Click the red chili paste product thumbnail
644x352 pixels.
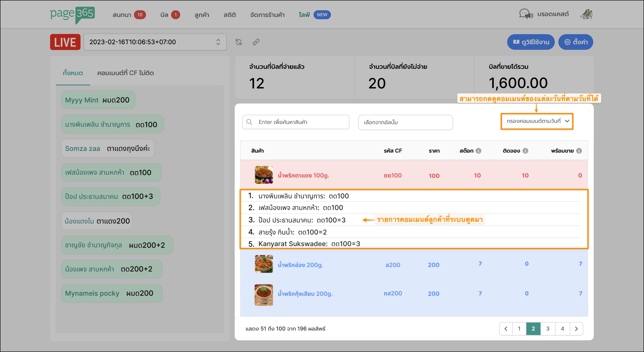263,175
